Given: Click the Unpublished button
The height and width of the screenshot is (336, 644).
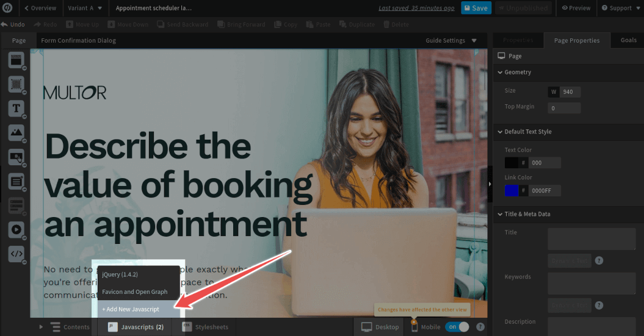Looking at the screenshot, I should click(523, 8).
